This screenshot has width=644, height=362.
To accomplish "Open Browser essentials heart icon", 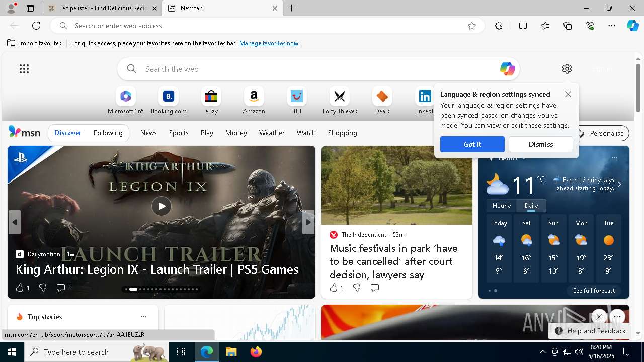I will (x=590, y=26).
